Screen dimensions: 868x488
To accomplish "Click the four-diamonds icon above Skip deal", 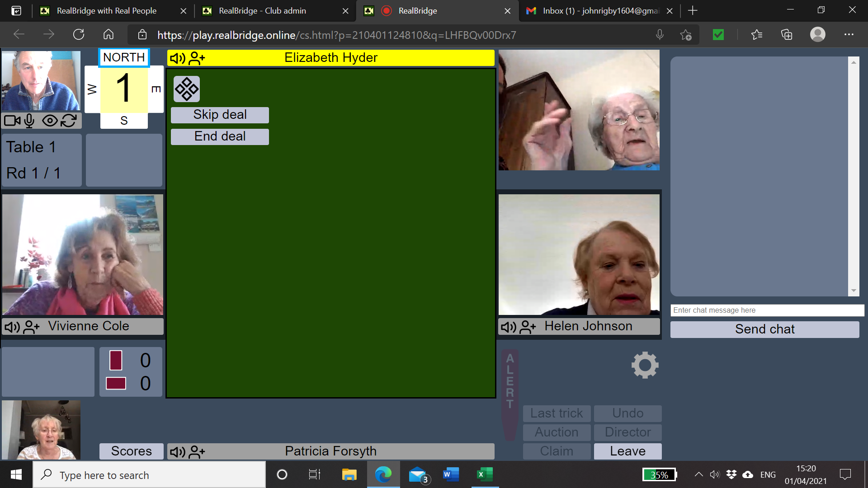I will pyautogui.click(x=187, y=89).
